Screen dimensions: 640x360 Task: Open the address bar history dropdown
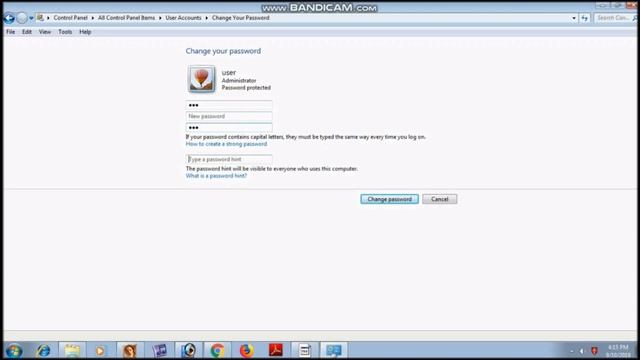574,18
